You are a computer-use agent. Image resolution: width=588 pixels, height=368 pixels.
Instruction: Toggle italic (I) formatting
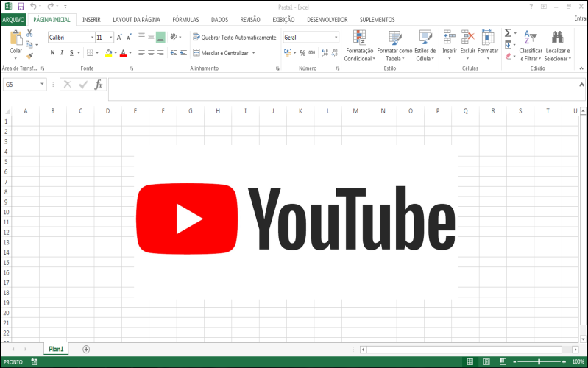[x=62, y=53]
